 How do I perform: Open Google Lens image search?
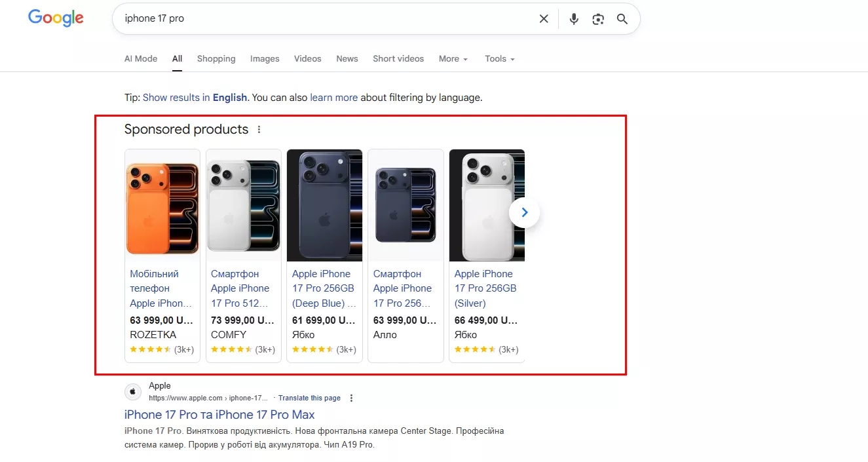598,18
